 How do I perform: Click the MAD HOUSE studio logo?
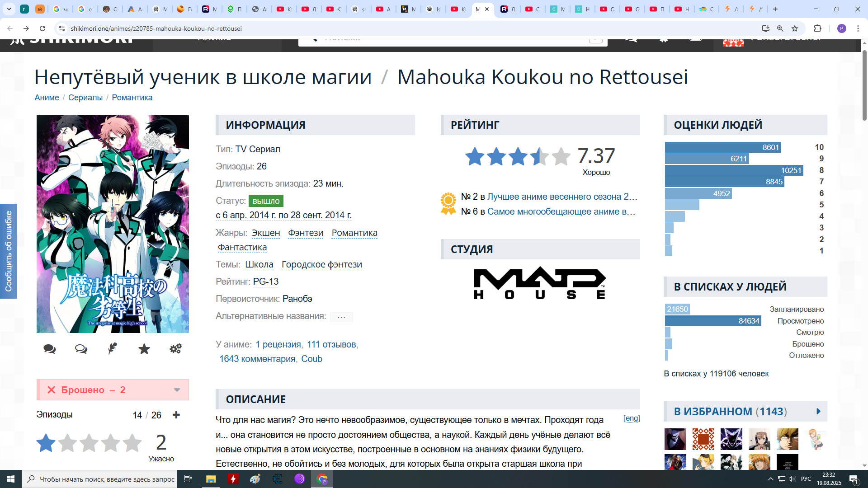point(540,284)
